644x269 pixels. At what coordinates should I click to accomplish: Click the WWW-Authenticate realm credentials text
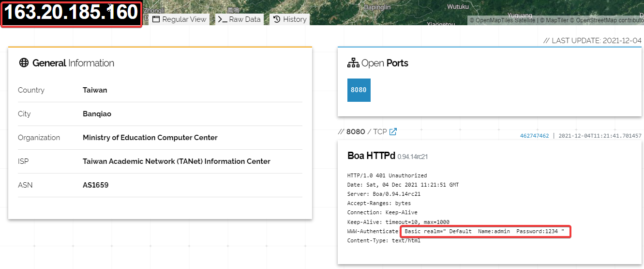(x=485, y=231)
